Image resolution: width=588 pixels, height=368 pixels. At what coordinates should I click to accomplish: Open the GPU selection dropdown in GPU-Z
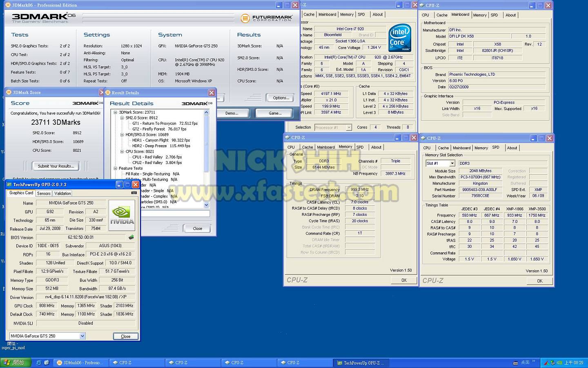[82, 336]
